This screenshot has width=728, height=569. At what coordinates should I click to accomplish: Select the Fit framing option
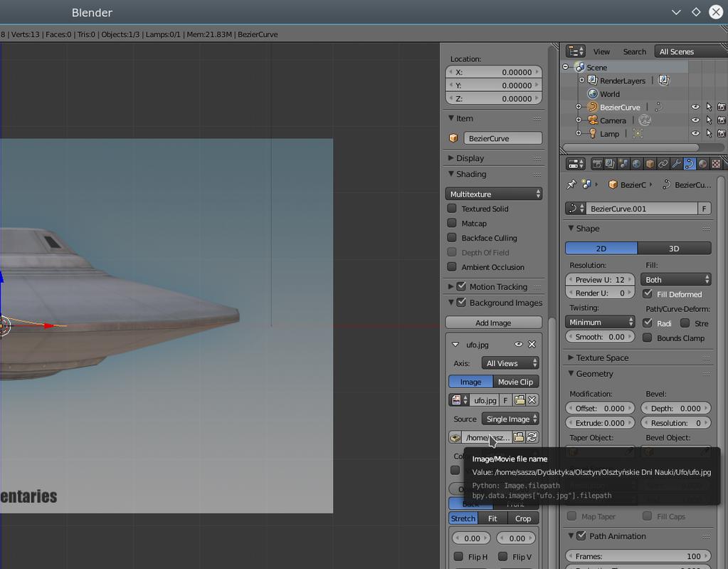click(x=492, y=518)
